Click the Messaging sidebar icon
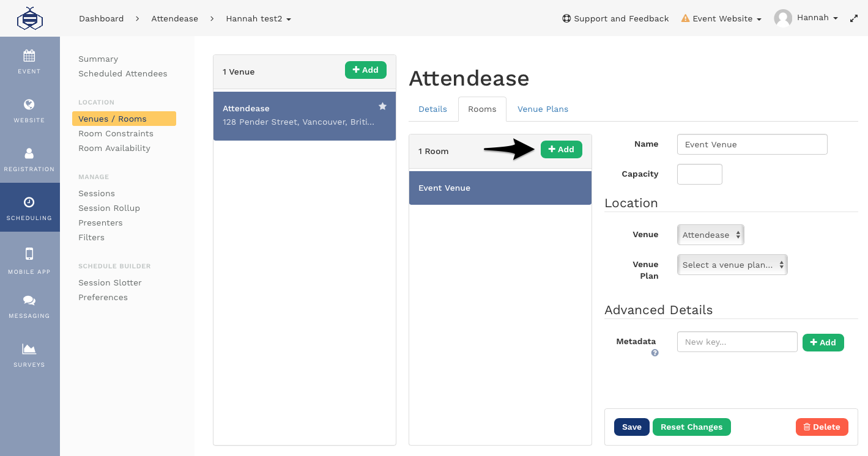868x456 pixels. tap(29, 304)
